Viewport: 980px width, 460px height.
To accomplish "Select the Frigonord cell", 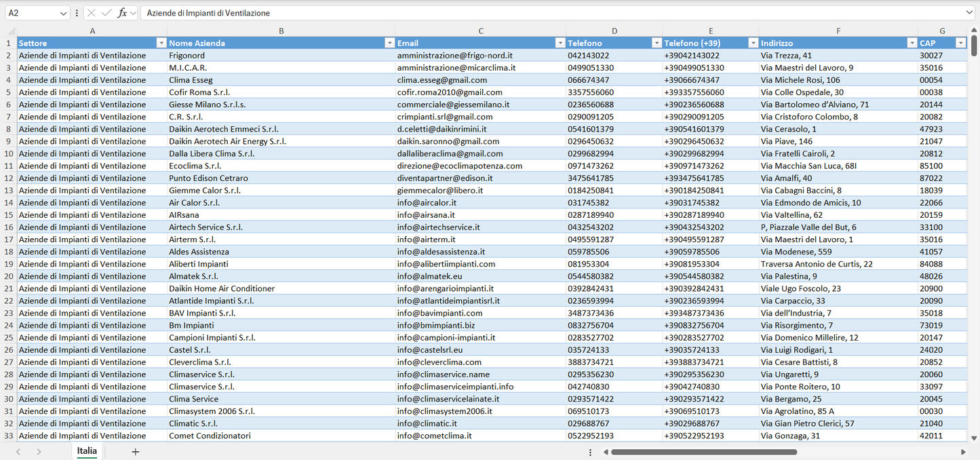I will tap(281, 56).
